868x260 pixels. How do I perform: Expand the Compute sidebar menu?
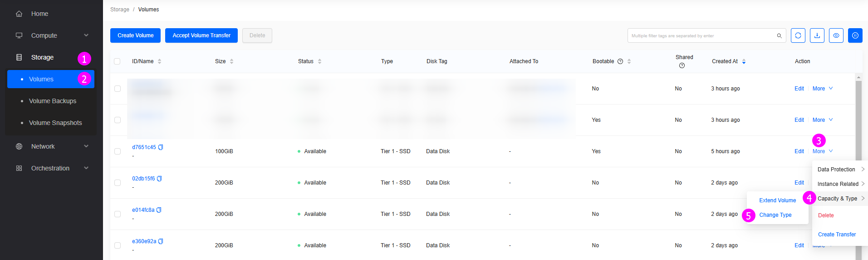coord(86,35)
